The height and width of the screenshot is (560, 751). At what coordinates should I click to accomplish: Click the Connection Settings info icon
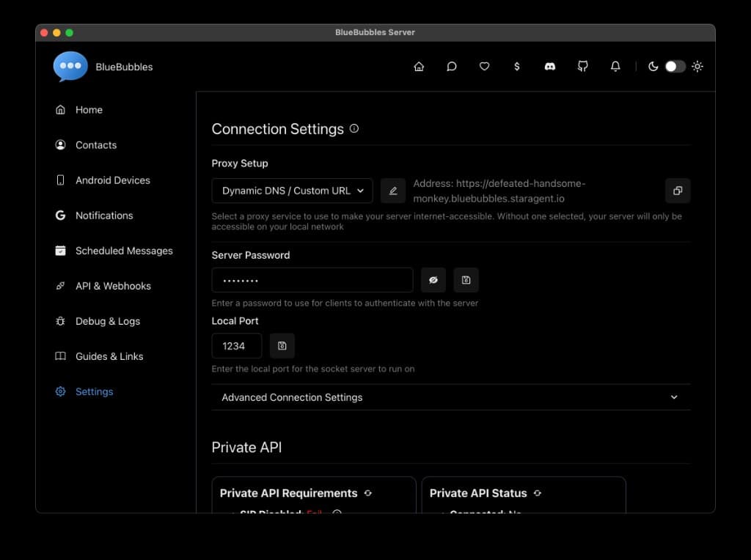[353, 128]
